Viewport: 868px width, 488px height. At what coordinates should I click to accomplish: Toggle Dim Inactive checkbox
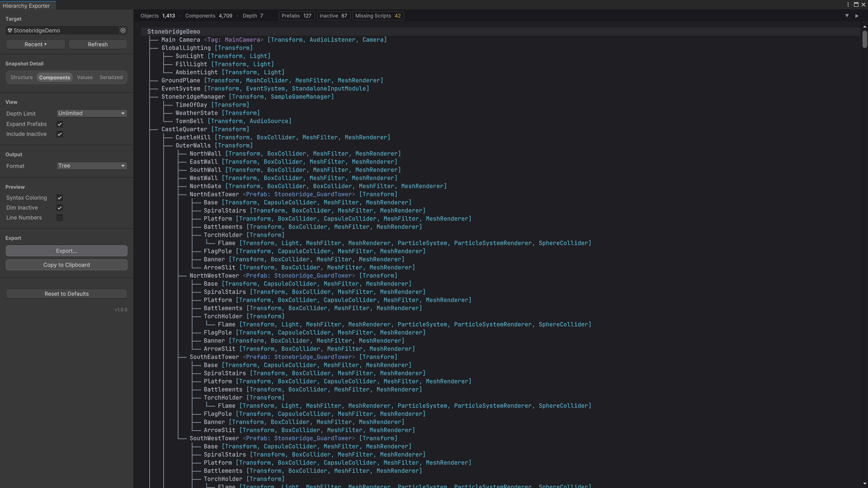(60, 208)
